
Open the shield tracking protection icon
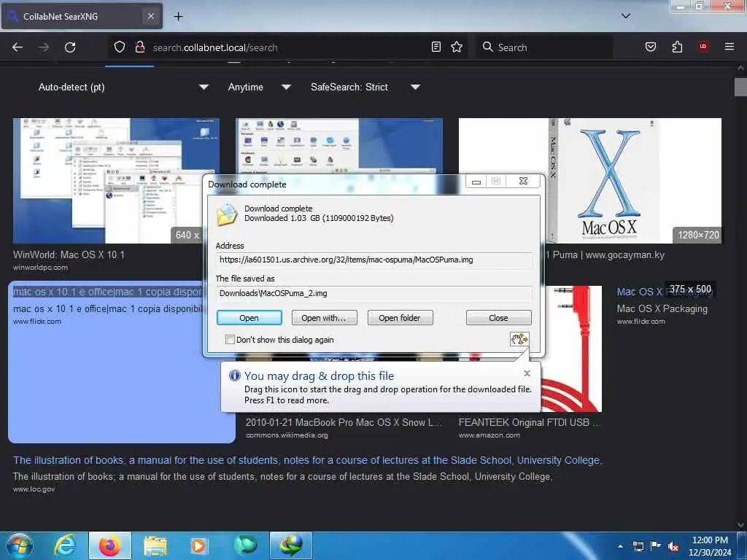[120, 47]
